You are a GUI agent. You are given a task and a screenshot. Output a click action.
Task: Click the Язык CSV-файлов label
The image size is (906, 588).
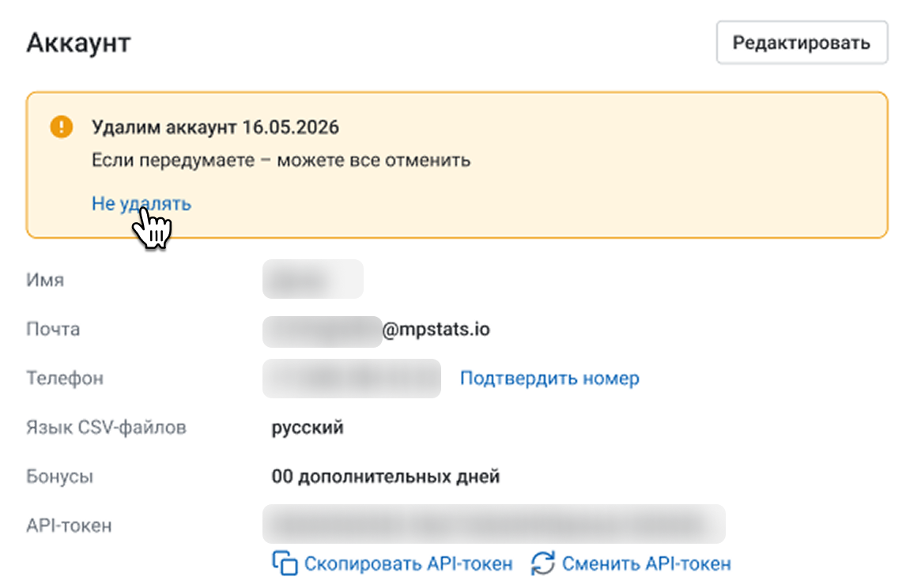point(106,428)
